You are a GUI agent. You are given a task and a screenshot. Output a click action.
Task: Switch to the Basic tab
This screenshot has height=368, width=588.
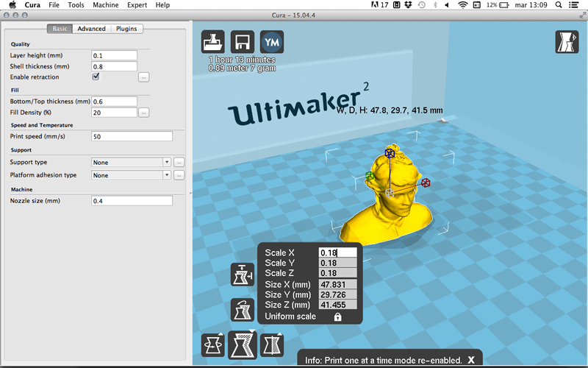(60, 29)
